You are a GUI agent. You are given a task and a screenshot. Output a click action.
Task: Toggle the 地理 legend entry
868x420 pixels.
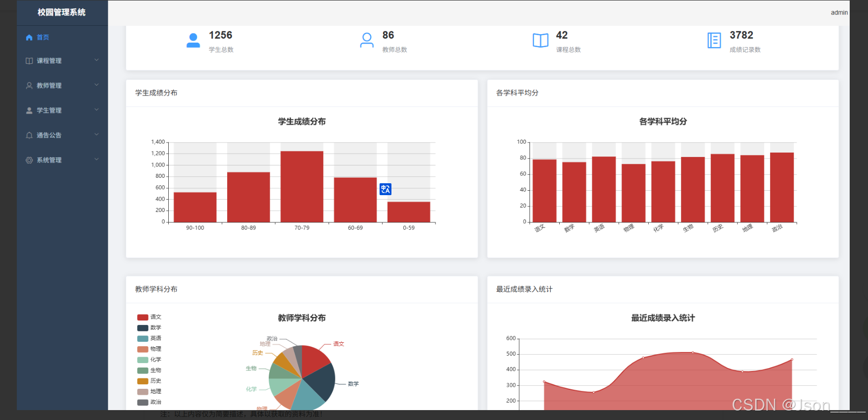(149, 392)
